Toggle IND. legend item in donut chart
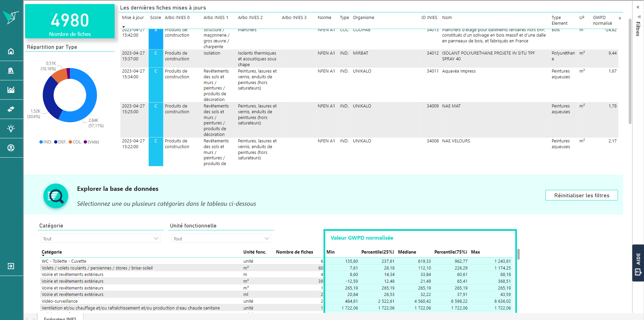 point(45,142)
